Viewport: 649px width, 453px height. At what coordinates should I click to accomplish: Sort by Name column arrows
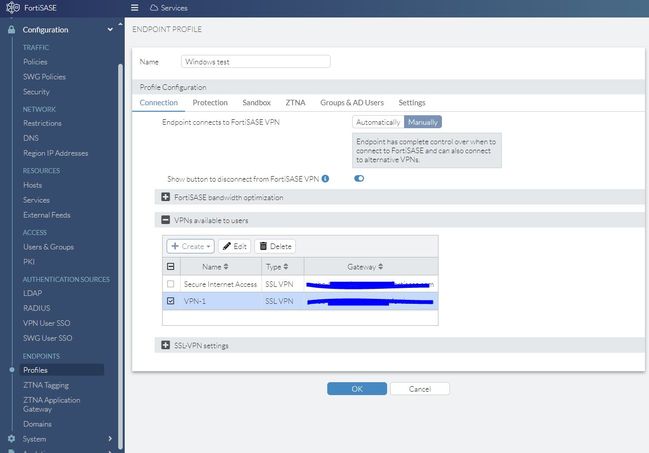tap(226, 267)
